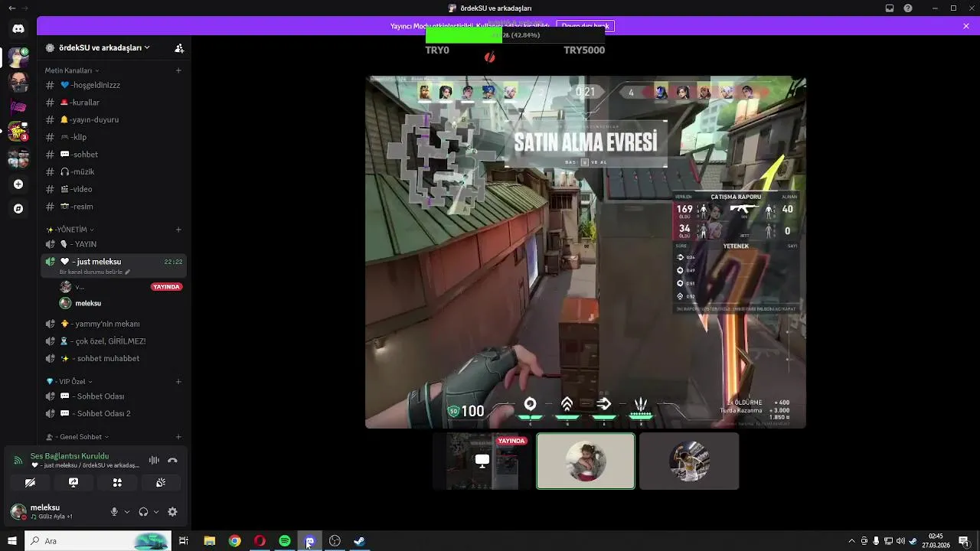Open Google Chrome from the taskbar

click(234, 541)
